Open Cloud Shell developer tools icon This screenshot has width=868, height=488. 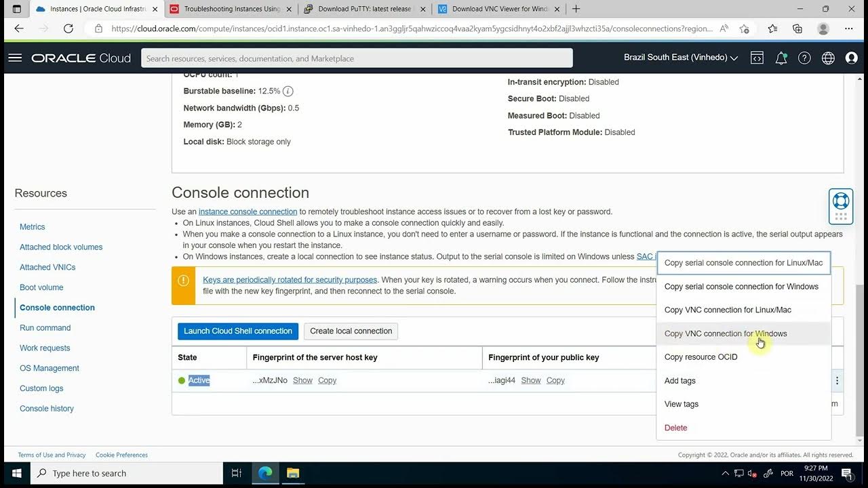757,58
